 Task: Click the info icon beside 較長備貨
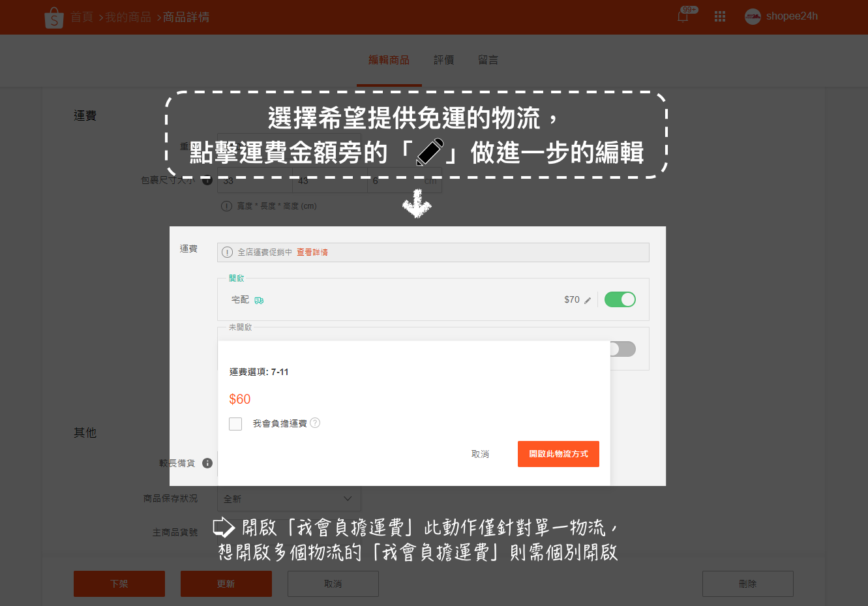(x=207, y=463)
